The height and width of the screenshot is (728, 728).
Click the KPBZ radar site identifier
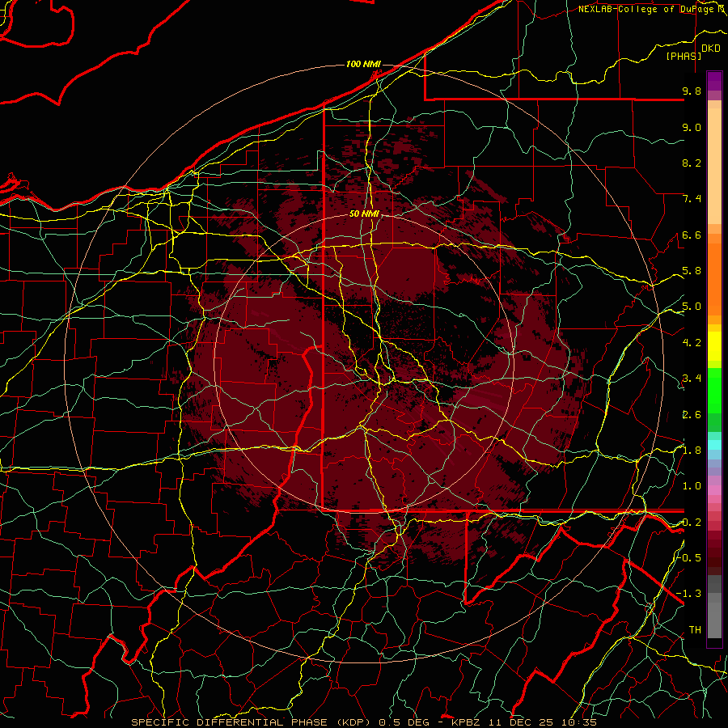466,722
